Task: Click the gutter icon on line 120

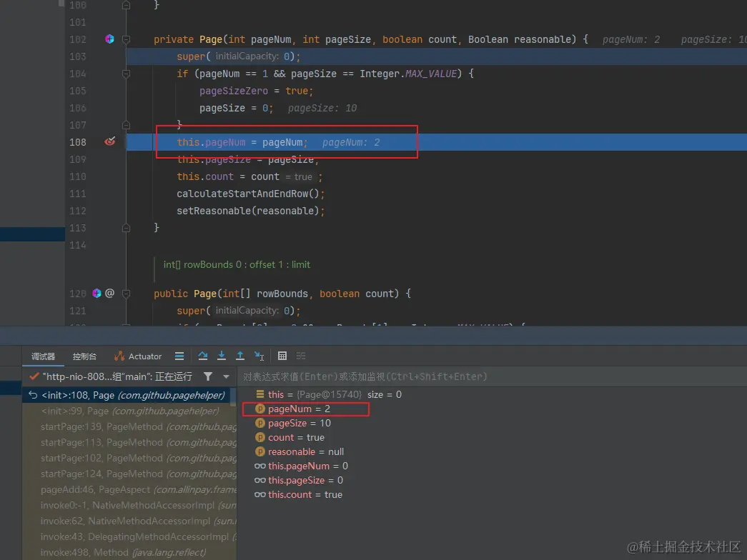Action: (x=97, y=294)
